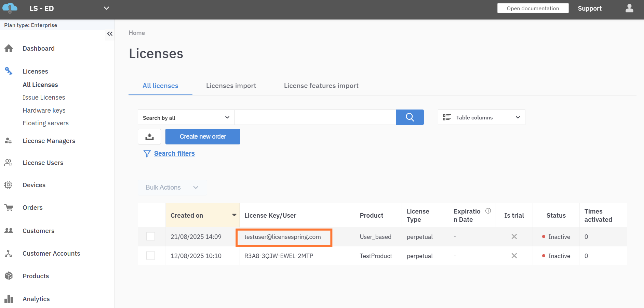This screenshot has height=308, width=644.
Task: Click the Analytics bar chart icon
Action: [x=9, y=299]
